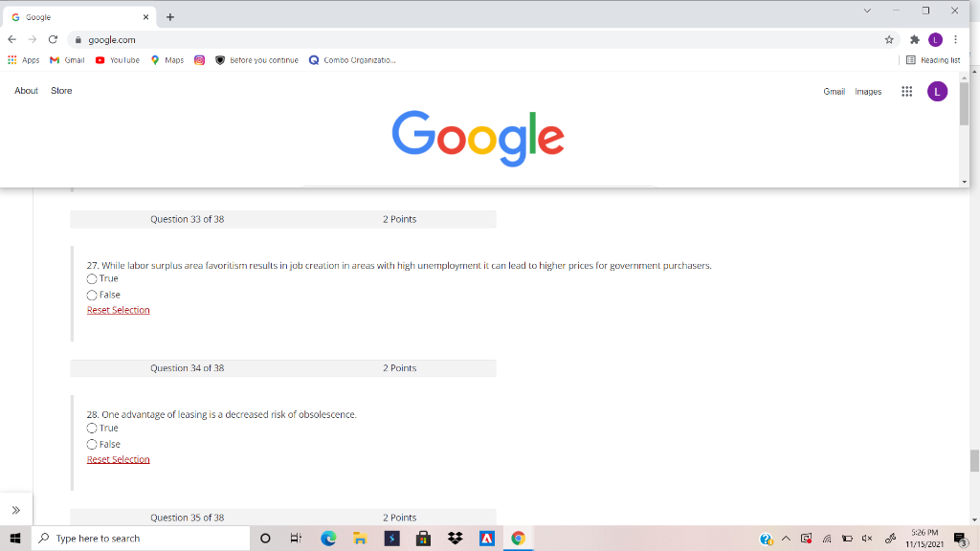This screenshot has height=551, width=980.
Task: Open the Store link on Google homepage
Action: click(60, 91)
